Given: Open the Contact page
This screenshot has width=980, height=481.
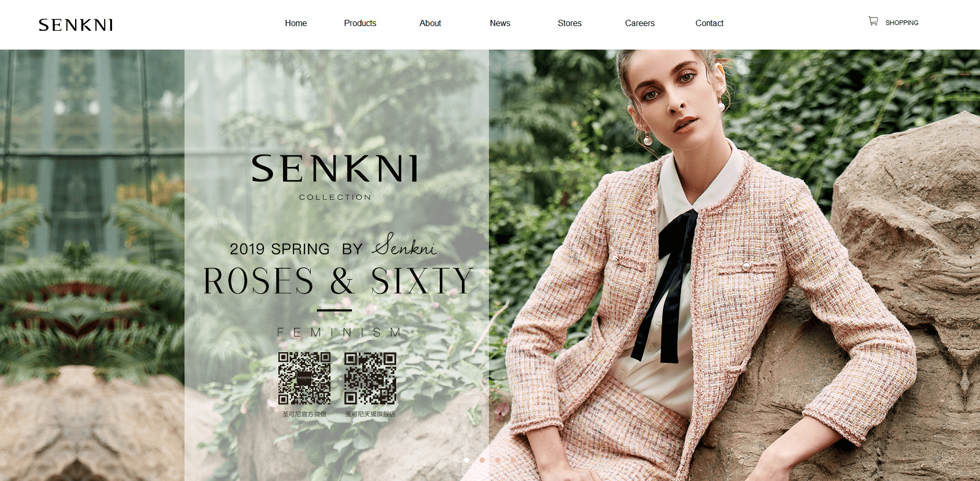Looking at the screenshot, I should 709,23.
